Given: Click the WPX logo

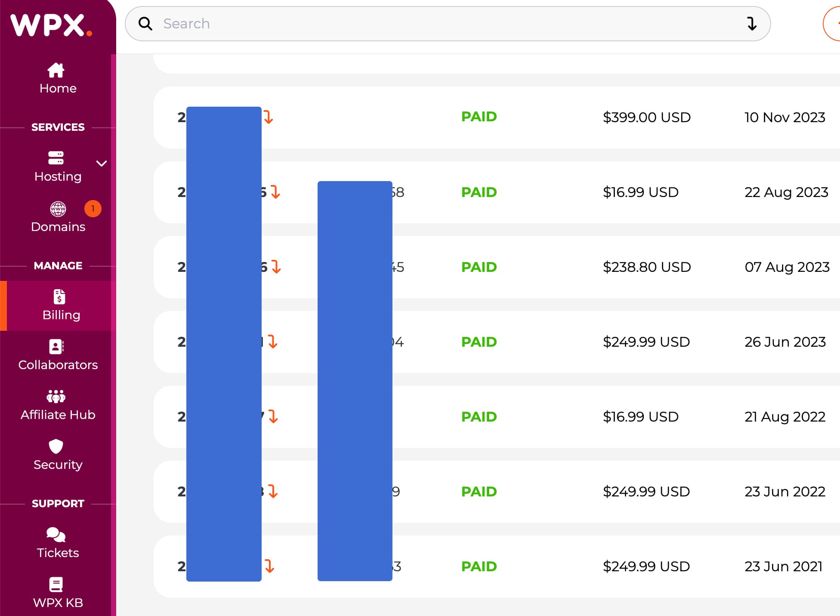Looking at the screenshot, I should 51,26.
